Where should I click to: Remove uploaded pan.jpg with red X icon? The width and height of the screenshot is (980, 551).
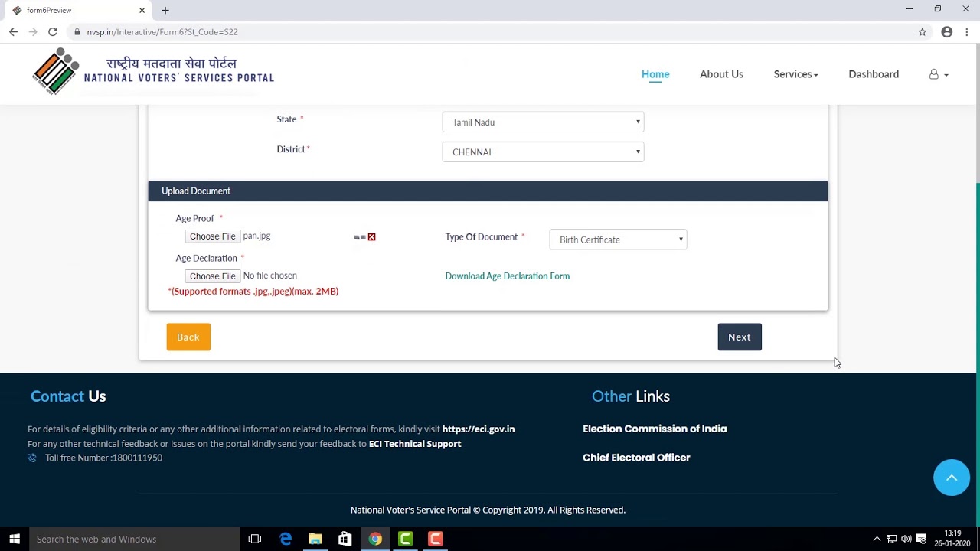[371, 237]
